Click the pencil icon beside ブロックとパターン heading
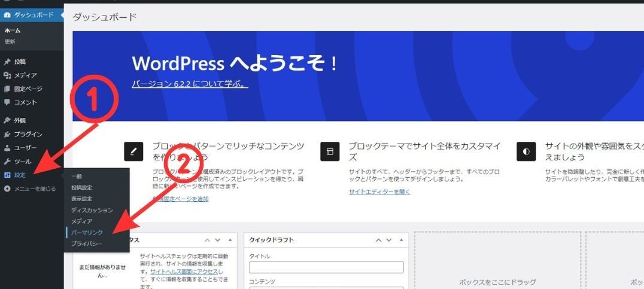Screen dimensions: 644x289 (x=133, y=151)
